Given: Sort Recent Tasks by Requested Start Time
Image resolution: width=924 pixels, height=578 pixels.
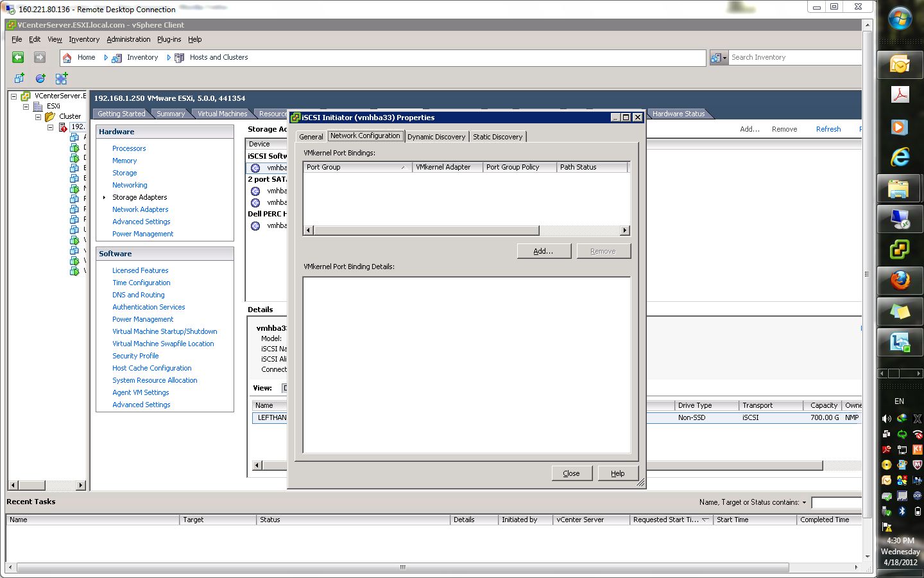Looking at the screenshot, I should (x=671, y=520).
